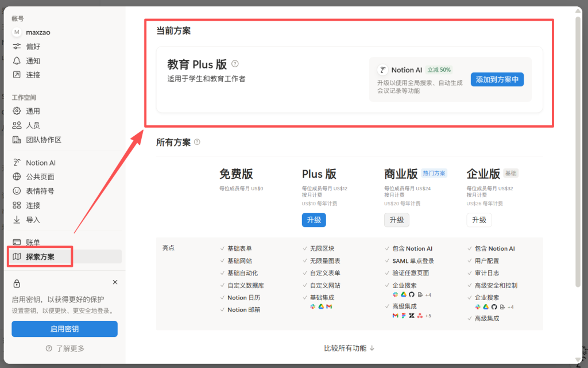Viewport: 588px width, 368px height.
Task: Click the help icon beside 教育 Plus 版
Action: pyautogui.click(x=235, y=64)
